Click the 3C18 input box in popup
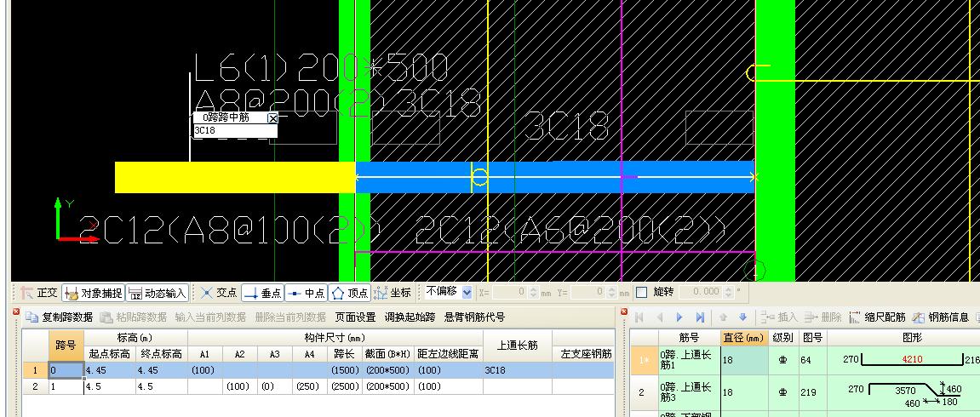980x417 pixels. (235, 130)
